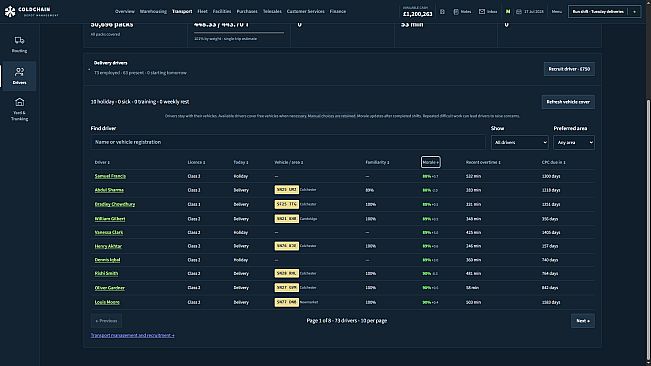Open the Preferred area dropdown
651x366 pixels.
click(x=574, y=142)
